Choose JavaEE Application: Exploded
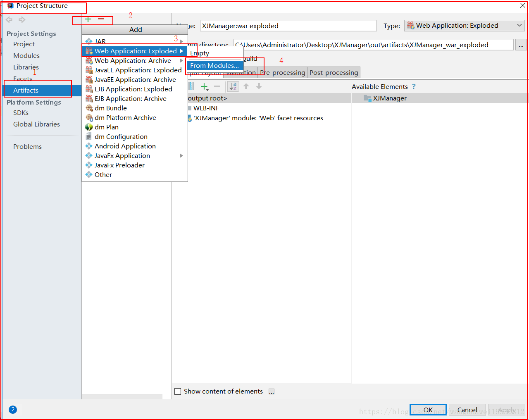This screenshot has height=420, width=529. click(x=135, y=70)
